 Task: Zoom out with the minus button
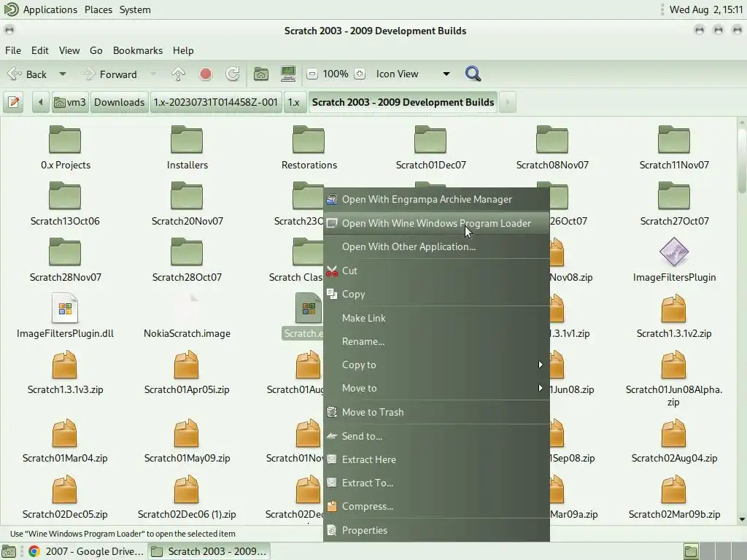click(312, 74)
